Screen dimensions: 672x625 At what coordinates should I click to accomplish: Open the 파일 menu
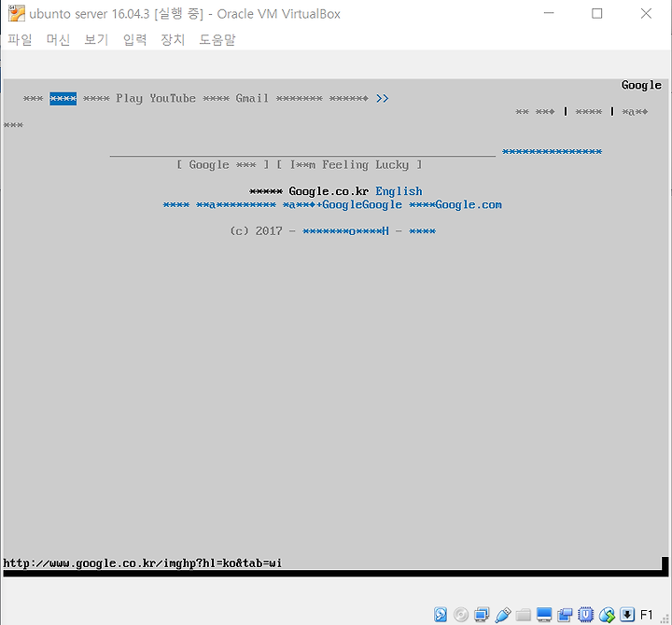click(20, 40)
